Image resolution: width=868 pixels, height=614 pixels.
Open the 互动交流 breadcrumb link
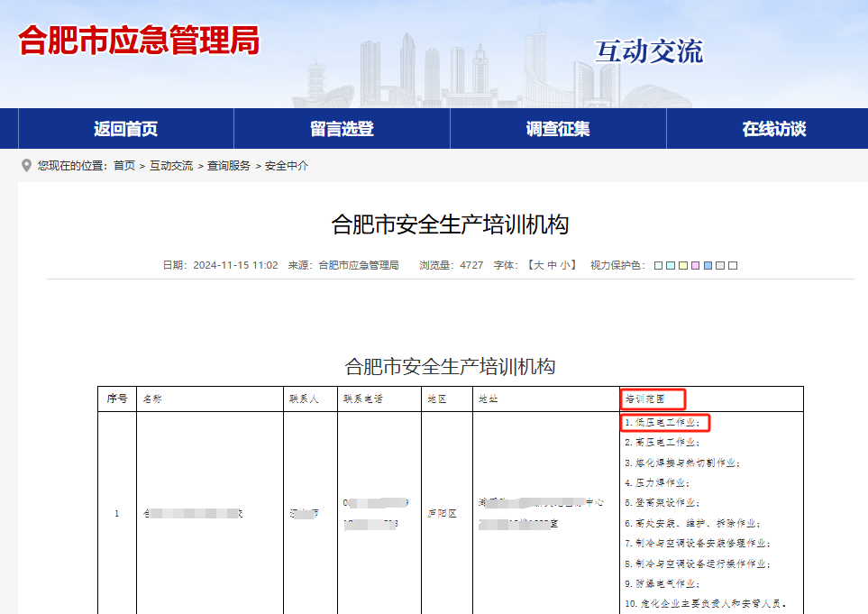click(x=171, y=166)
